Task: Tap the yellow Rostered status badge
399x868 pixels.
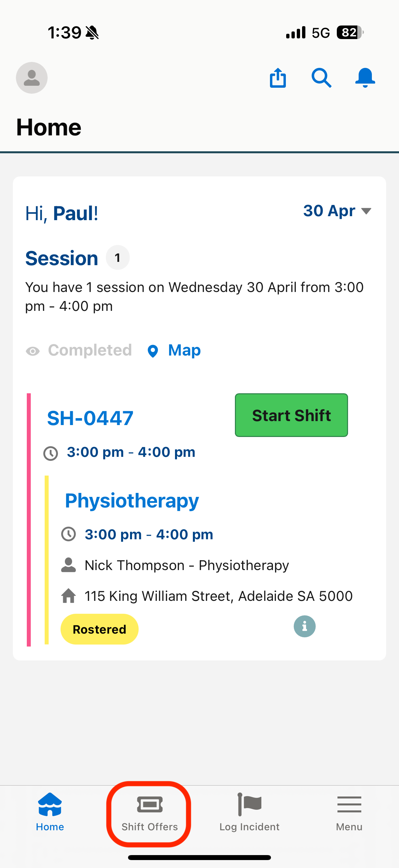Action: coord(99,629)
